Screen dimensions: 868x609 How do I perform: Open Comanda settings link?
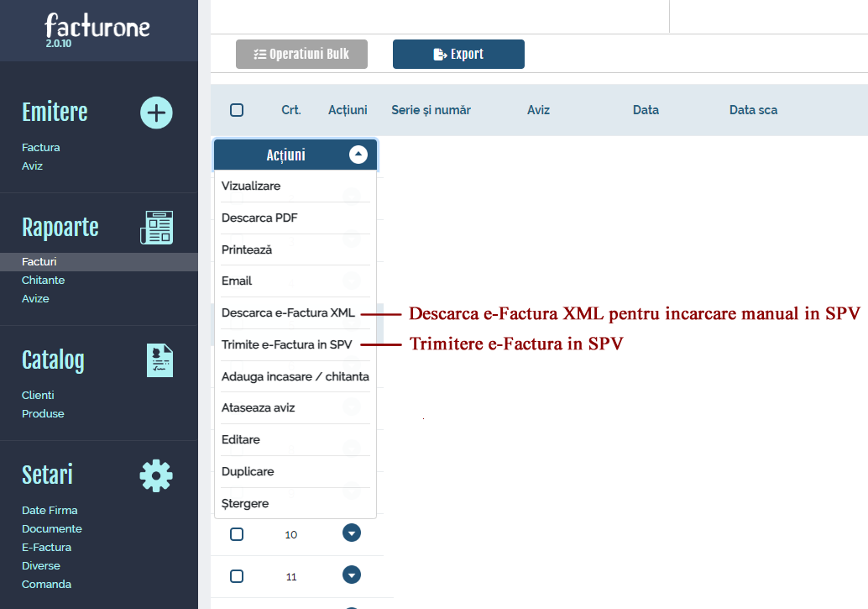coord(46,584)
